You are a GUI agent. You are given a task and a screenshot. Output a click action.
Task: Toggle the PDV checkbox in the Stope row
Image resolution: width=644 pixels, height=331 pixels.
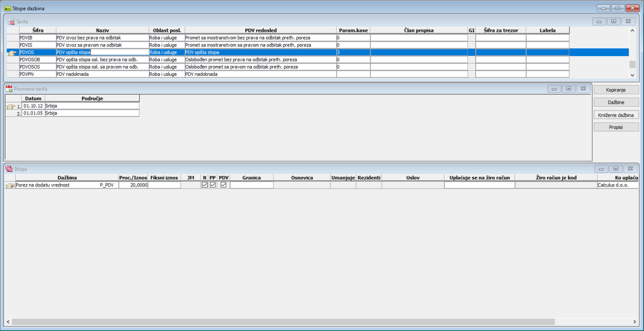[x=224, y=185]
